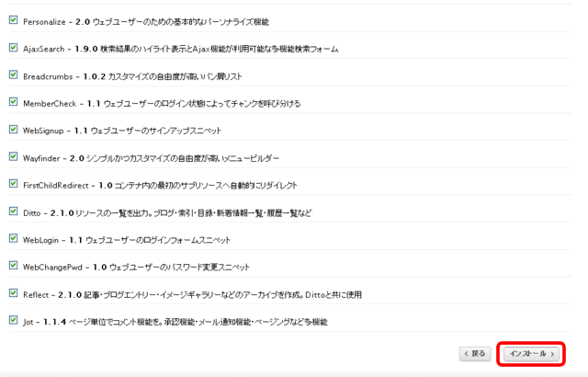Viewport: 588px width, 377px height.
Task: Uncheck the WebSignup 1.1 checkbox
Action: coord(13,130)
